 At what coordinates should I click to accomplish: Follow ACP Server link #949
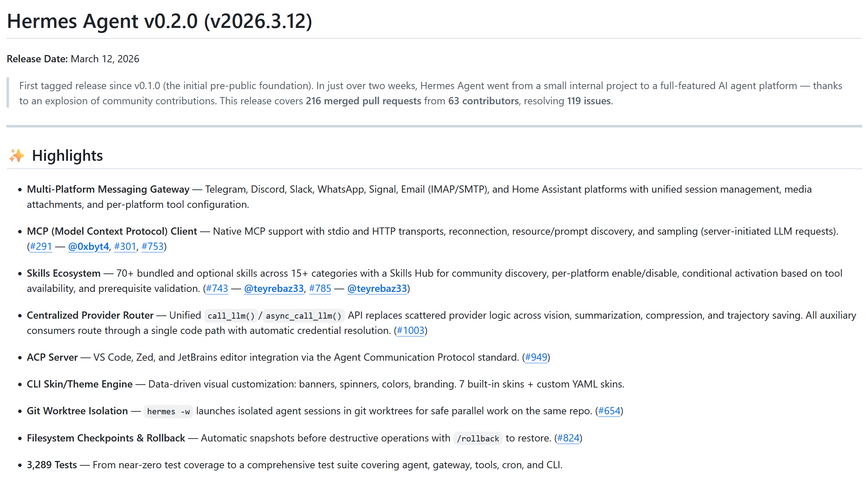click(536, 357)
